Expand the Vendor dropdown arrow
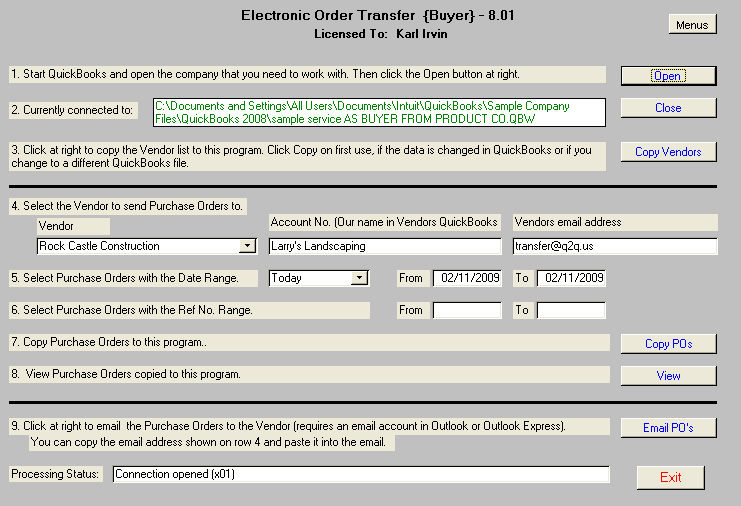This screenshot has width=741, height=506. pyautogui.click(x=248, y=246)
